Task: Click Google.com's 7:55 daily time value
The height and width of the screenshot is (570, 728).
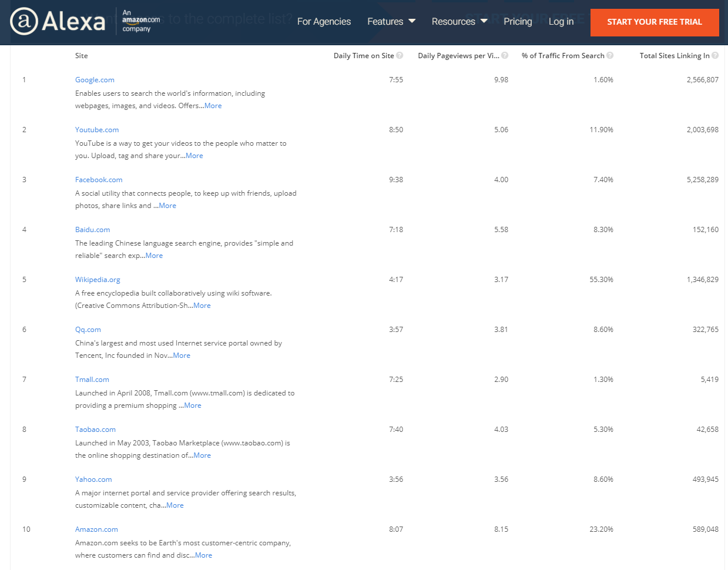Action: point(396,80)
